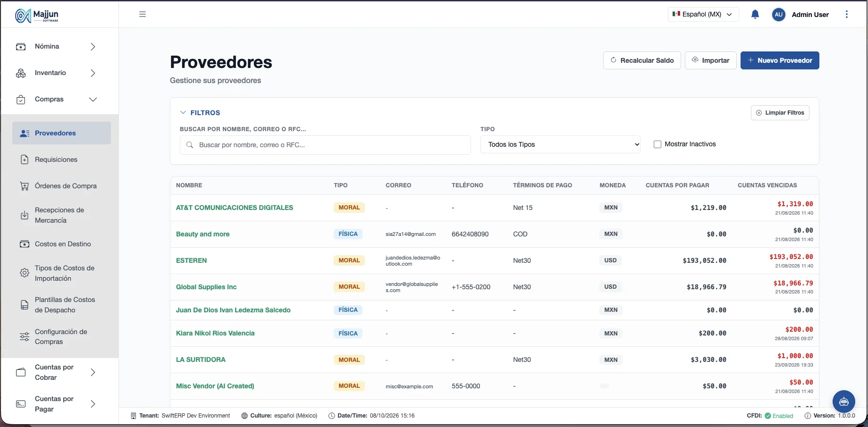The height and width of the screenshot is (427, 868).
Task: Open Costos en Destino menu item
Action: pyautogui.click(x=61, y=244)
